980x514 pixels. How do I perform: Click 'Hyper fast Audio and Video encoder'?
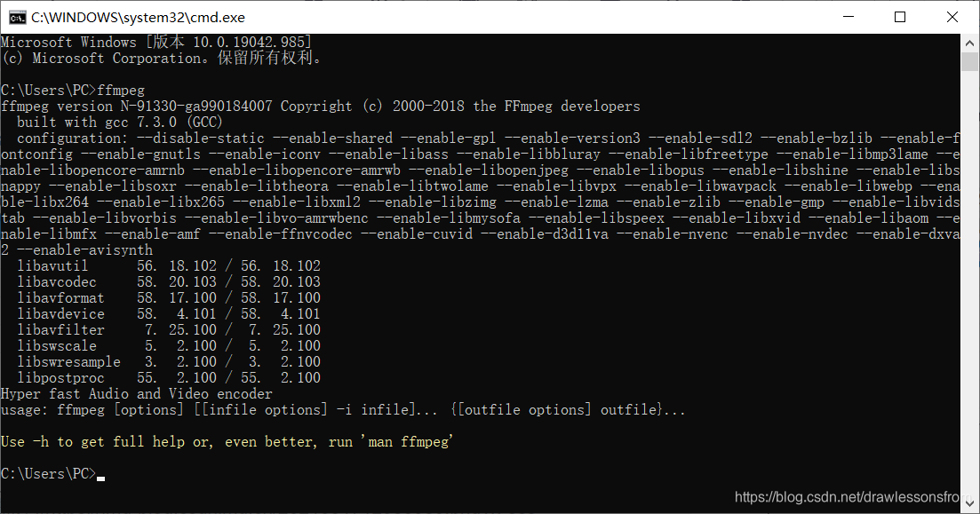click(x=137, y=394)
